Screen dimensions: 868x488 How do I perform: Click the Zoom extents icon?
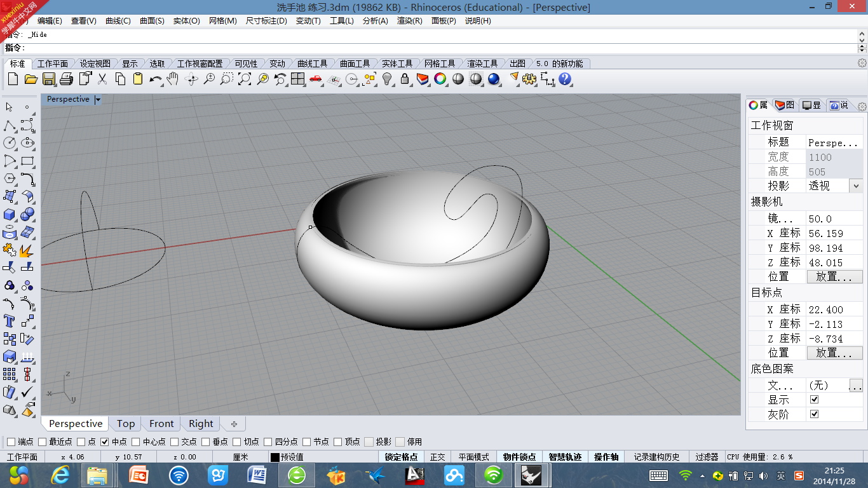(245, 79)
